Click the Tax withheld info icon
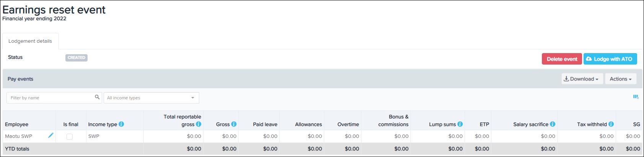 (611, 124)
